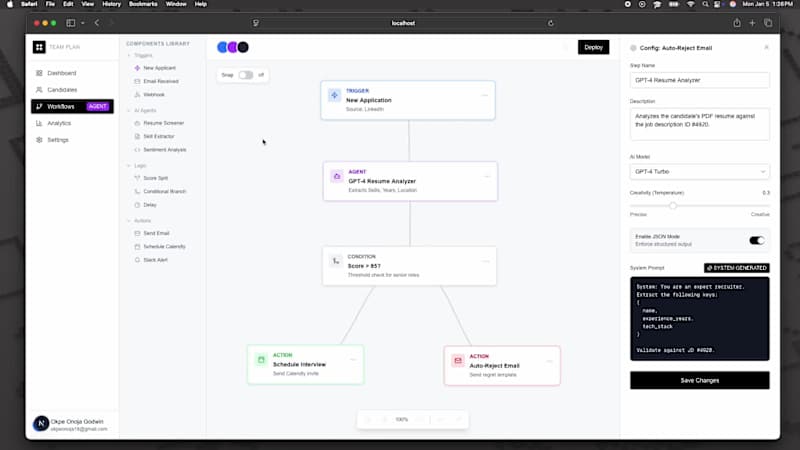This screenshot has height=450, width=800.
Task: Click the AGENT badge on Workflows
Action: click(x=97, y=107)
